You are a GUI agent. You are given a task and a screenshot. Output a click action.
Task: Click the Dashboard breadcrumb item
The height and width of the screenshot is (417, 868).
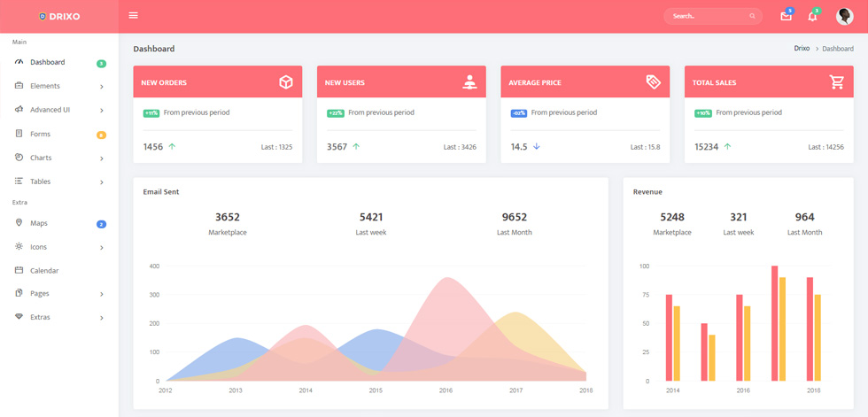click(x=838, y=49)
